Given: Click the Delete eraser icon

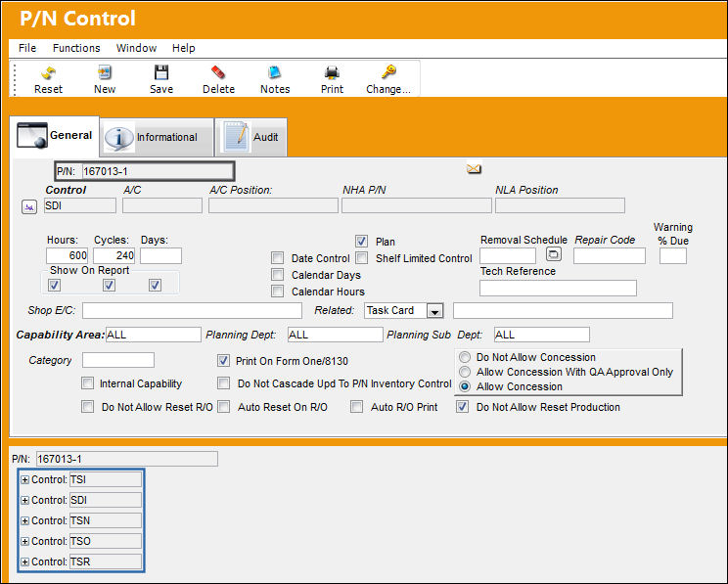Looking at the screenshot, I should click(218, 72).
